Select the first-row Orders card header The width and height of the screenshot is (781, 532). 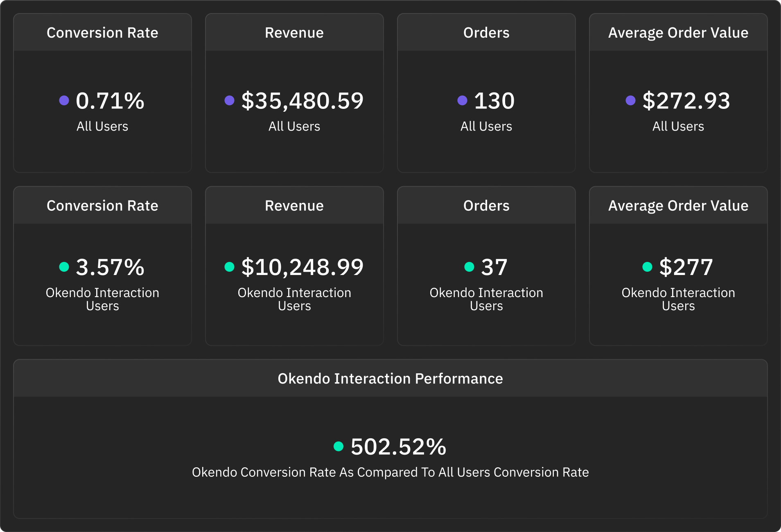[486, 32]
